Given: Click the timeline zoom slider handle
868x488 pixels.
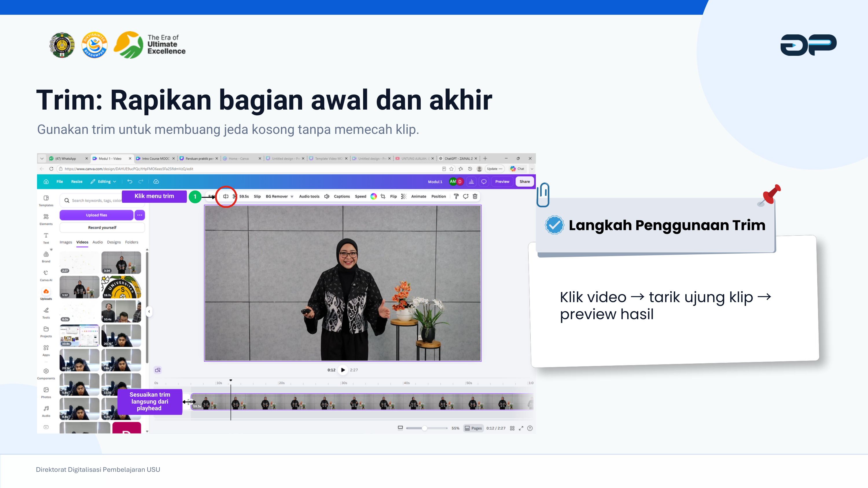Looking at the screenshot, I should 424,428.
